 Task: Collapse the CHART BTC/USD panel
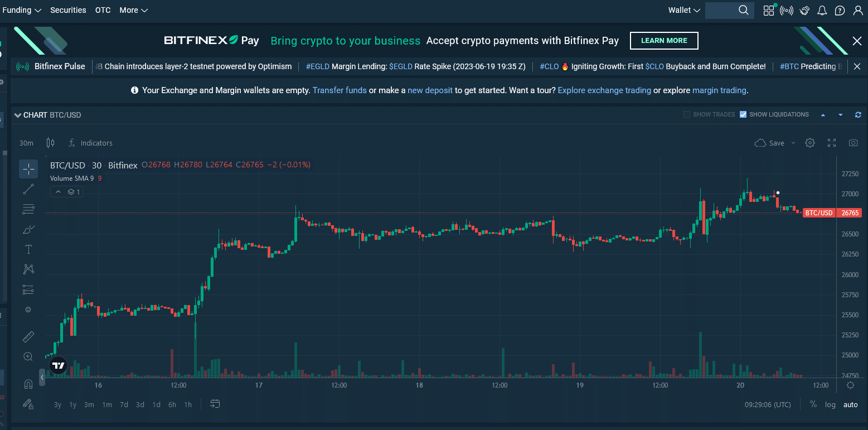(x=18, y=115)
